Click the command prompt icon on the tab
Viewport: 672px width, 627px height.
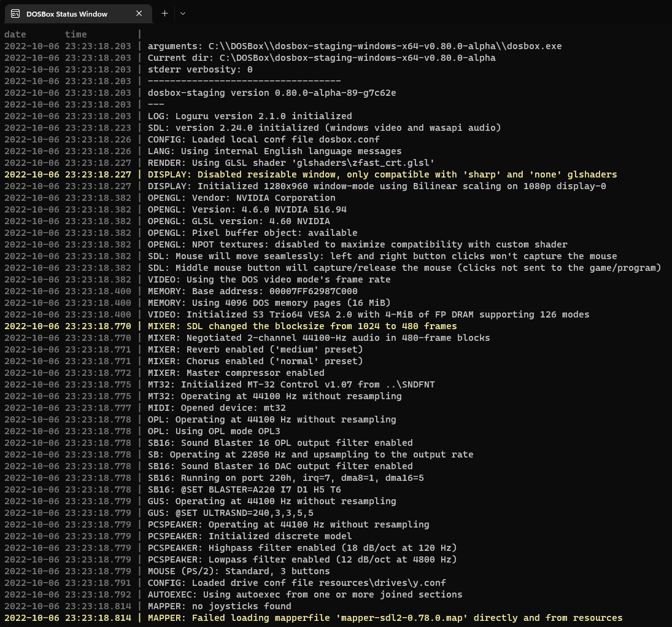(x=15, y=13)
